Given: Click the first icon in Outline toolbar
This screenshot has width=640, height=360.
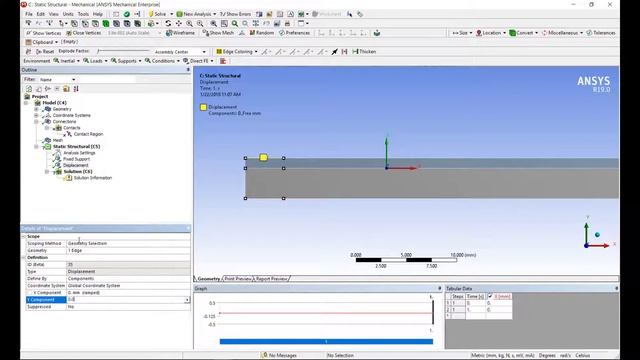Looking at the screenshot, I should click(29, 89).
